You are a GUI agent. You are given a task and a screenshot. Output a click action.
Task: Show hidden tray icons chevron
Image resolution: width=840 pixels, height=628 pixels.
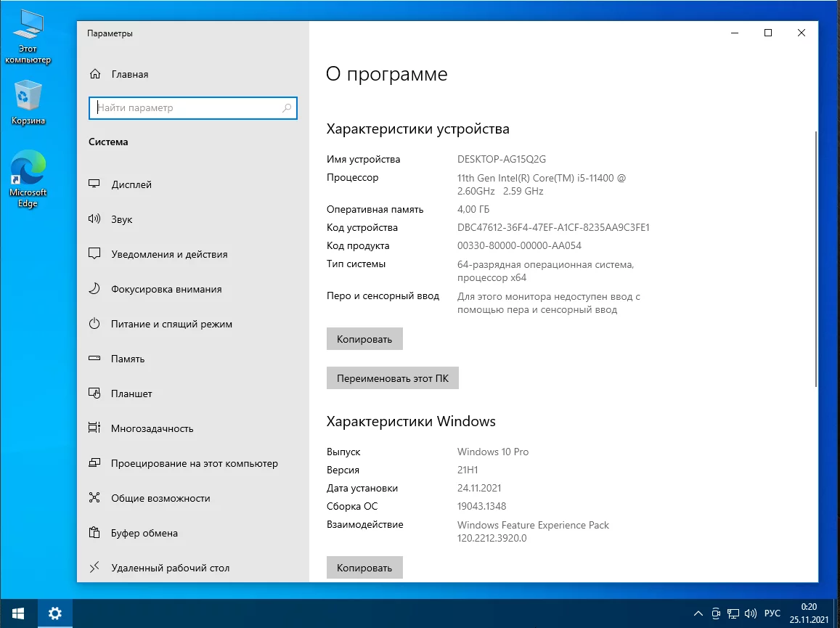pyautogui.click(x=698, y=613)
